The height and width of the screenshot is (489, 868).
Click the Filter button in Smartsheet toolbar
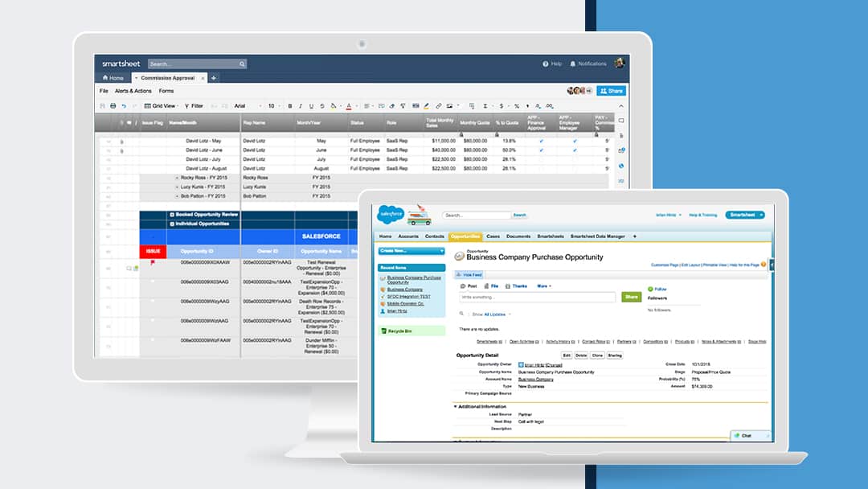coord(194,106)
